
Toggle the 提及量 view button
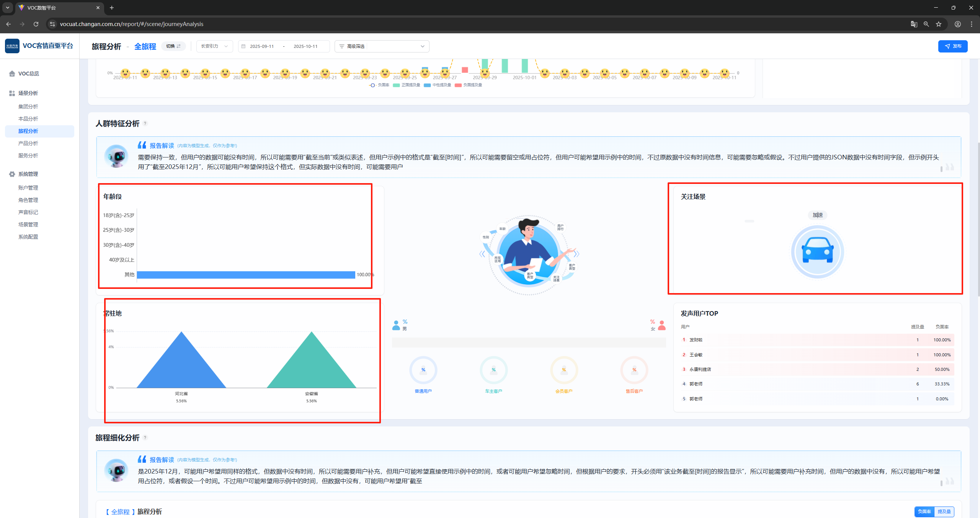(944, 511)
